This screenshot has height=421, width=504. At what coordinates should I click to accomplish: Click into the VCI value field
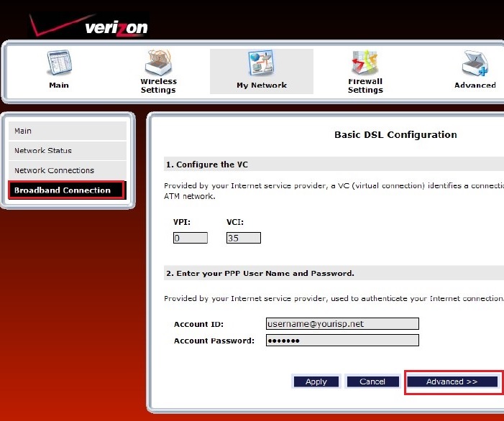click(243, 238)
